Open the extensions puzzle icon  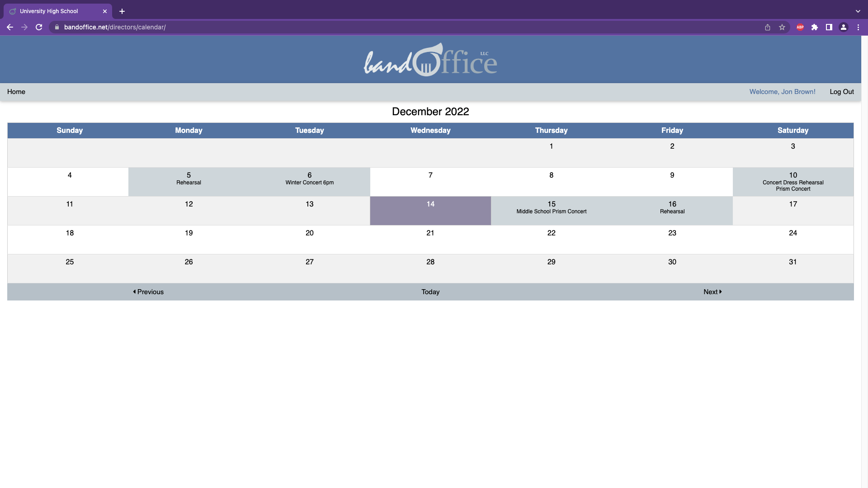click(815, 27)
